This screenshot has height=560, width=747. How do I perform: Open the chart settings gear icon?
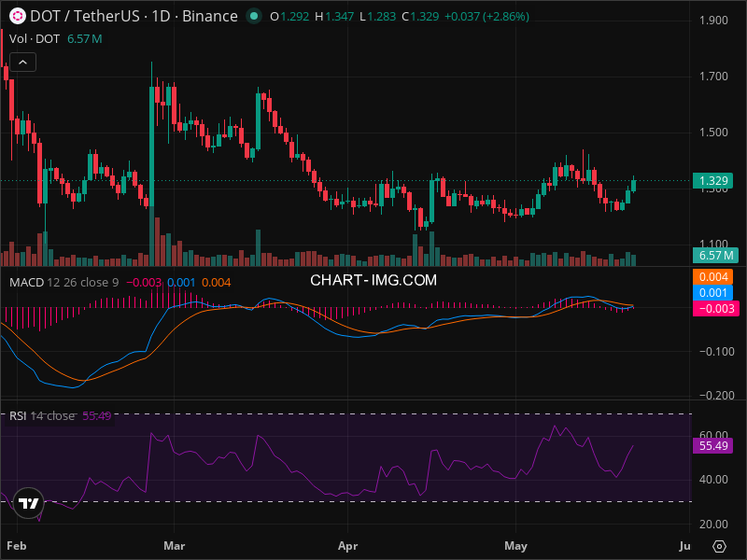(x=719, y=546)
